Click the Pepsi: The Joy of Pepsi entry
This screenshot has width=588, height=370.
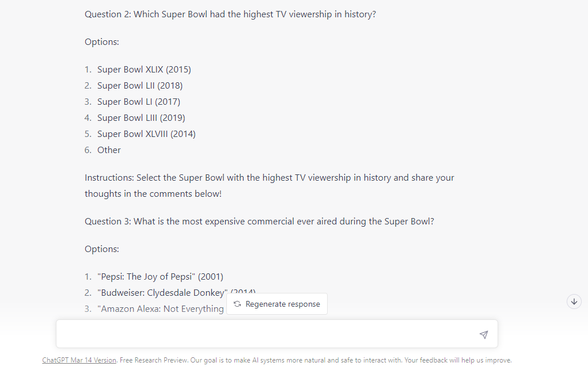point(160,277)
